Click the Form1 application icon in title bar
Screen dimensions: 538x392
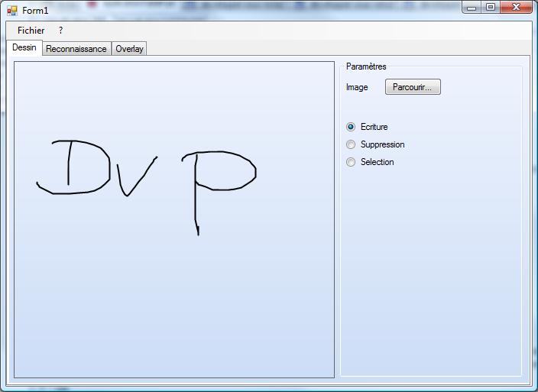[11, 11]
